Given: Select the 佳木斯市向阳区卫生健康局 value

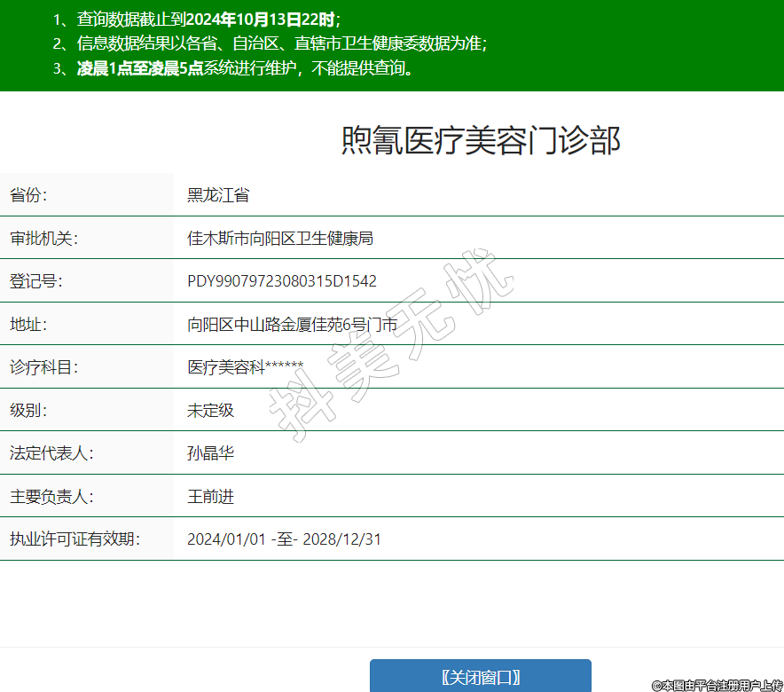Looking at the screenshot, I should coord(279,239).
